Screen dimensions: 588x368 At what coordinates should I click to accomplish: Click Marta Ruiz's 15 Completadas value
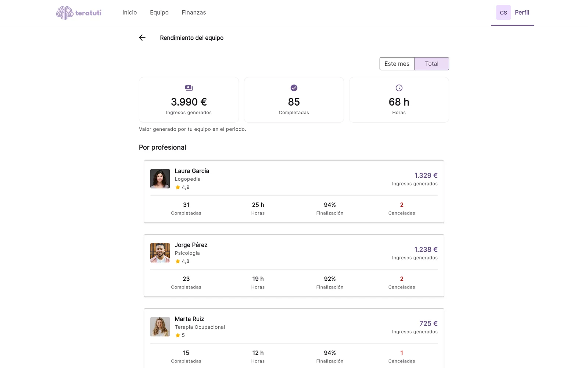[x=186, y=353]
